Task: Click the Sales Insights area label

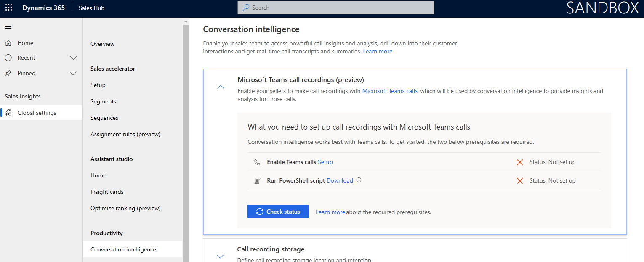Action: [x=23, y=96]
